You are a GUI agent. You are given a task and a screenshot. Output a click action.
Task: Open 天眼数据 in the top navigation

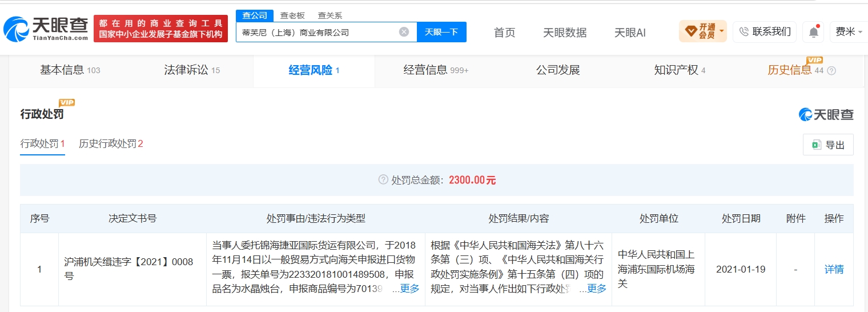(565, 33)
